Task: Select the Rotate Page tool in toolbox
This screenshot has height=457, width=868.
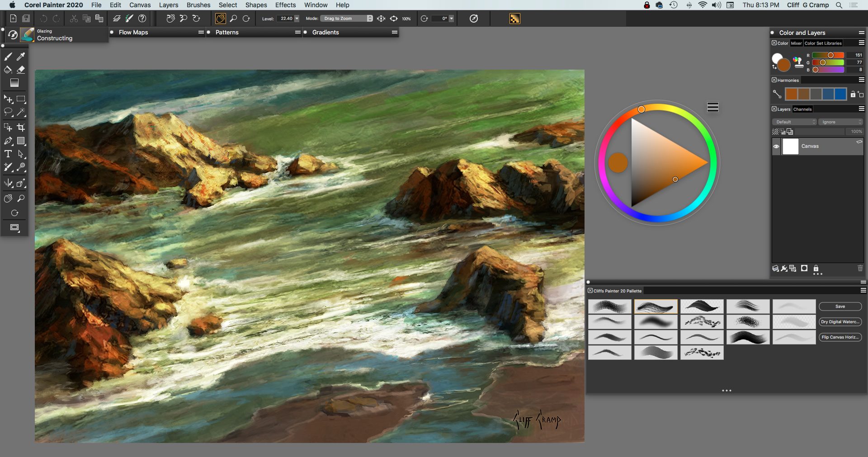Action: point(14,213)
